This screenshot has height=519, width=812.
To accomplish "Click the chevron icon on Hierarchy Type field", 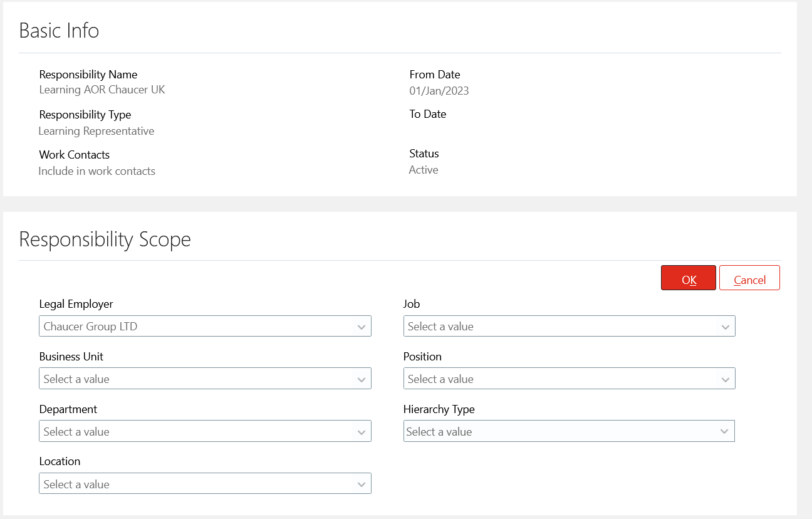I will (726, 431).
